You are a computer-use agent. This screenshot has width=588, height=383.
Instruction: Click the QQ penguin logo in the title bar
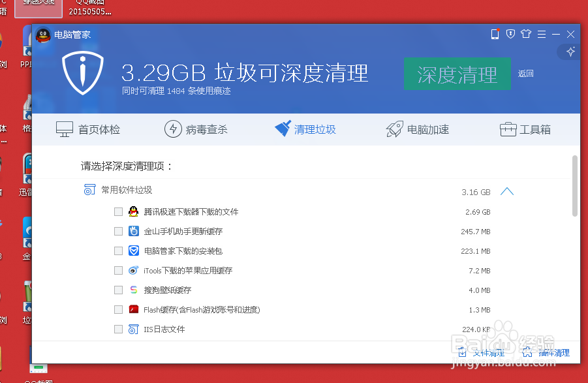pos(43,35)
